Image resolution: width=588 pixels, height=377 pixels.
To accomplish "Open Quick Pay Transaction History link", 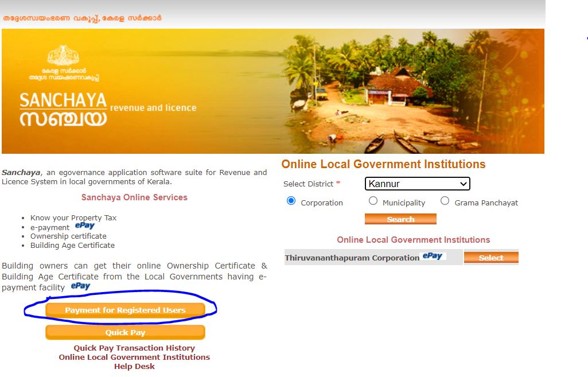I will pyautogui.click(x=134, y=348).
